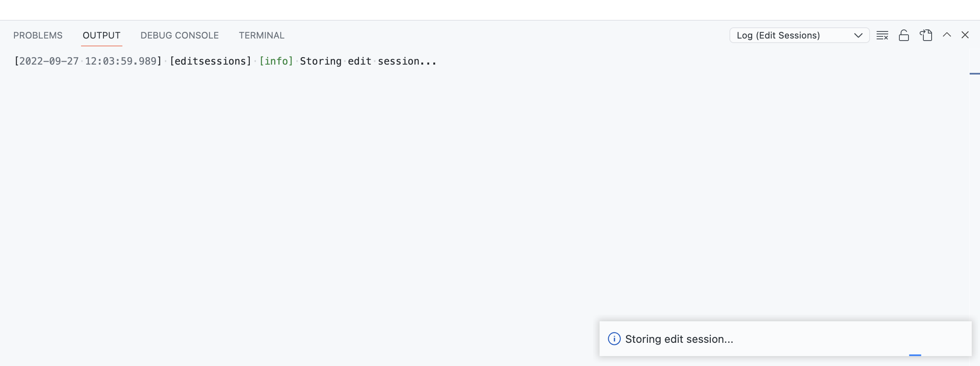The image size is (980, 366).
Task: Click the blue progress bar in the notification
Action: [x=915, y=356]
